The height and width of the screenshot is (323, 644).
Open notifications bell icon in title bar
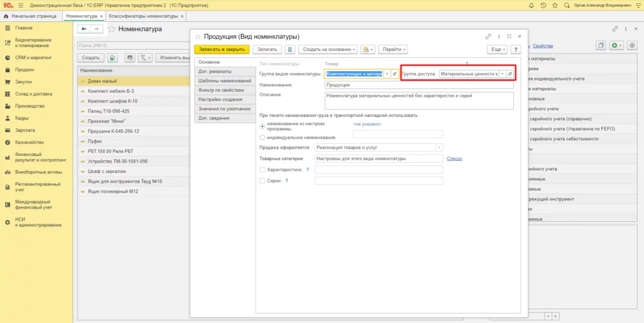click(531, 5)
